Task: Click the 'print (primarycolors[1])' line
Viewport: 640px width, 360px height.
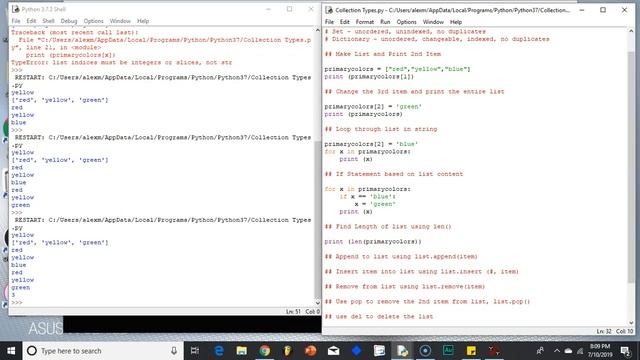Action: 369,76
